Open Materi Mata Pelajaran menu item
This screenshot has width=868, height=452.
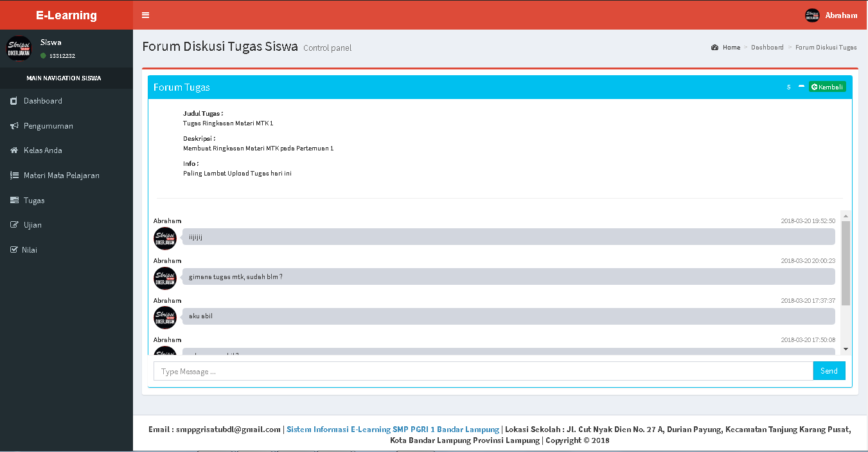click(x=66, y=176)
